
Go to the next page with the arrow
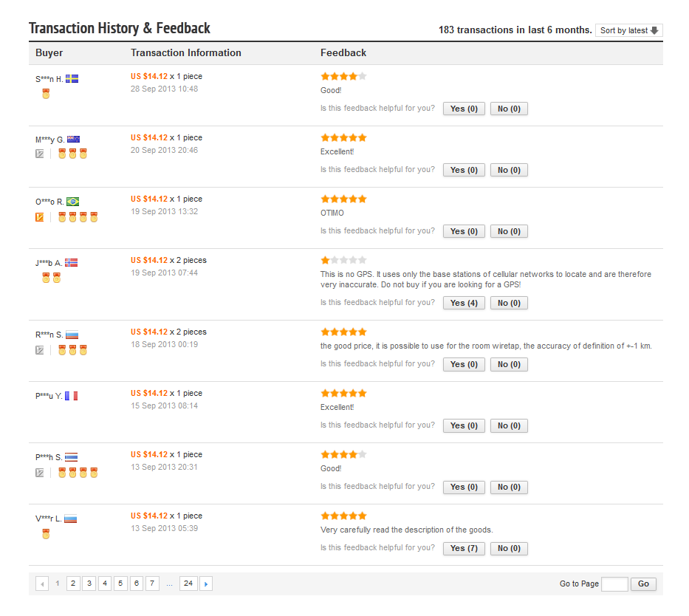click(206, 584)
